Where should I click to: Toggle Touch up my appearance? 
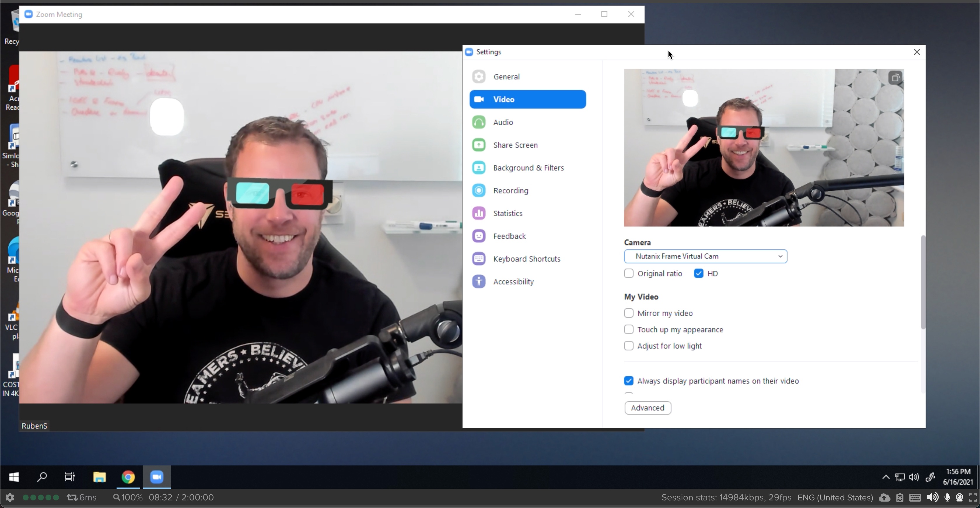629,329
